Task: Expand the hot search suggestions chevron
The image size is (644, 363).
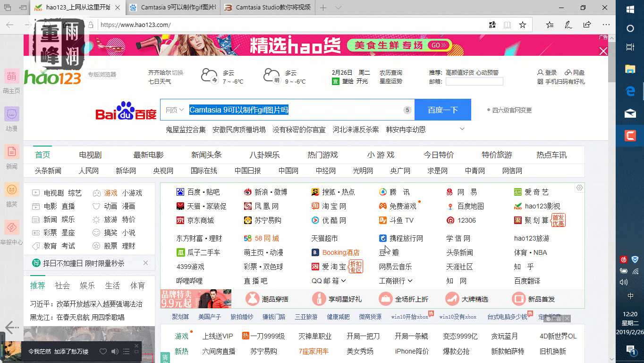Action: (x=462, y=129)
